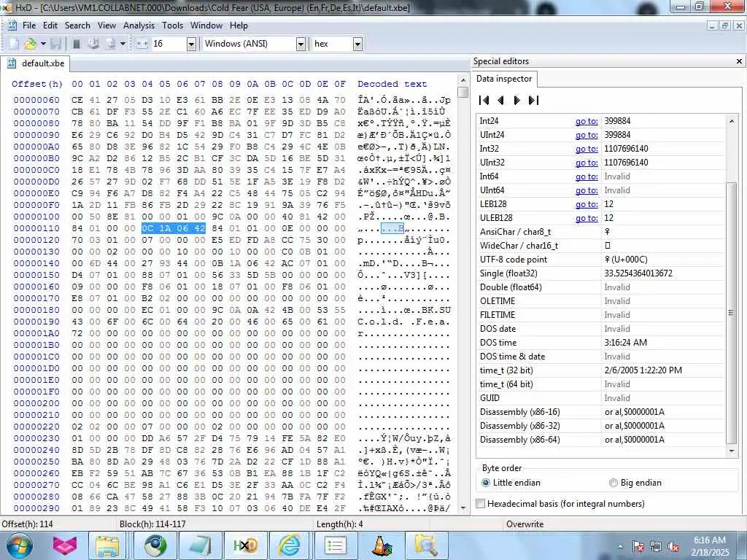Screen dimensions: 747x560
Task: Click hex view scrollbar down arrow
Action: (x=462, y=508)
